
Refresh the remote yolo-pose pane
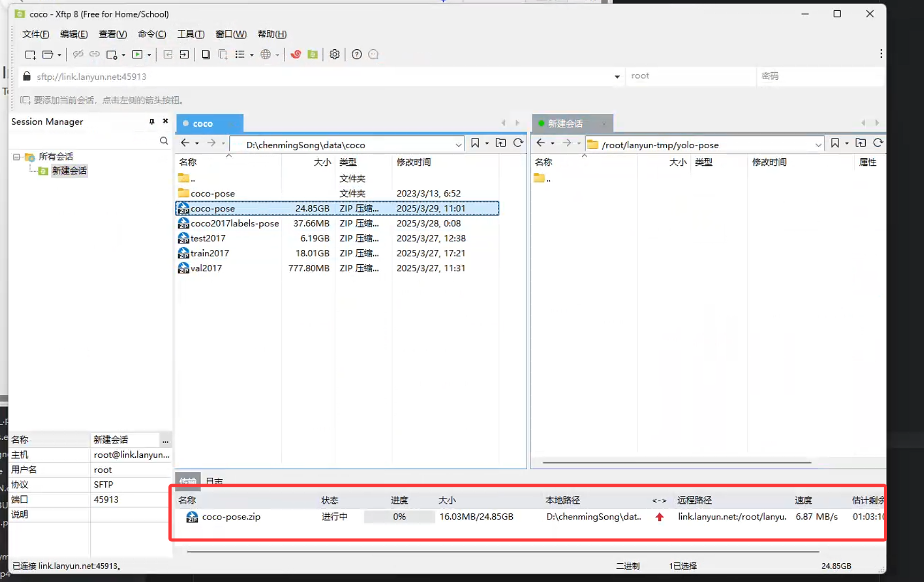coord(878,143)
